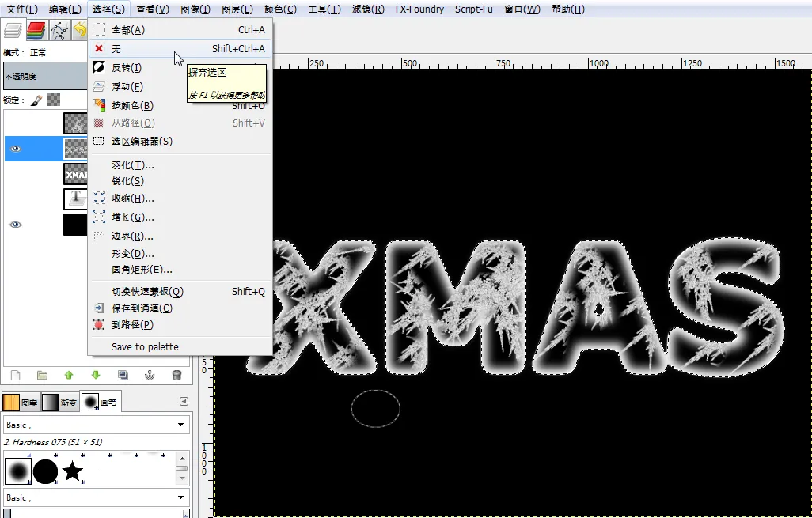The height and width of the screenshot is (518, 812).
Task: Open the 文件(F) menu
Action: (x=21, y=9)
